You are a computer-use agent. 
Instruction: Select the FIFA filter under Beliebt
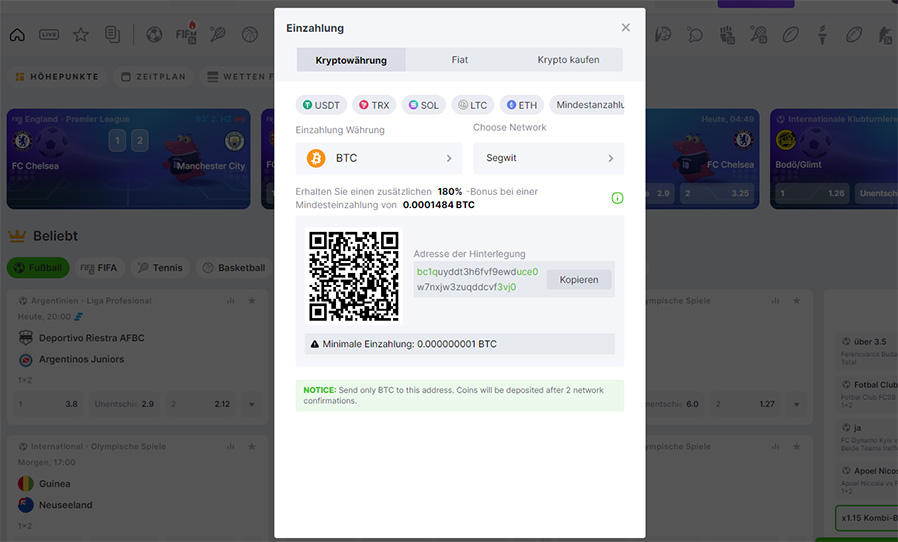(x=99, y=268)
